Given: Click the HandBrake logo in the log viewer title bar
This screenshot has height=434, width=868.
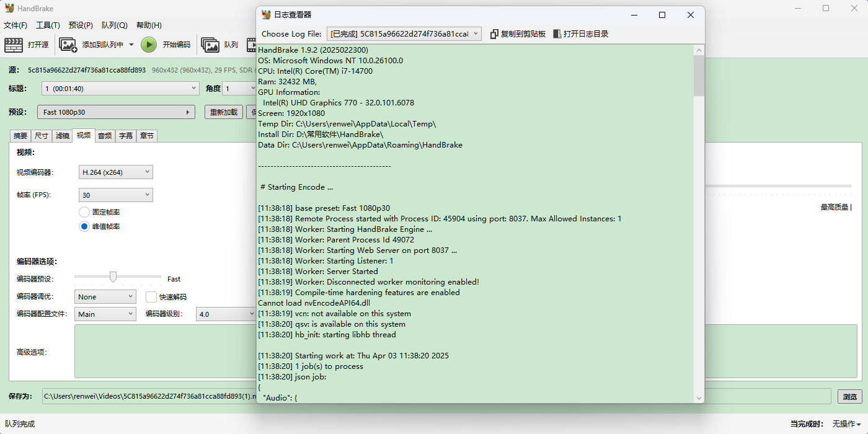Looking at the screenshot, I should 267,15.
